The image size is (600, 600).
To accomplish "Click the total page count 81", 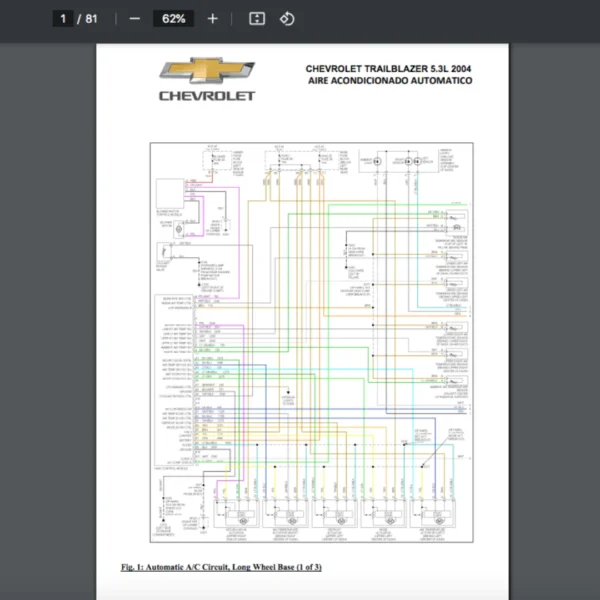I will [91, 19].
